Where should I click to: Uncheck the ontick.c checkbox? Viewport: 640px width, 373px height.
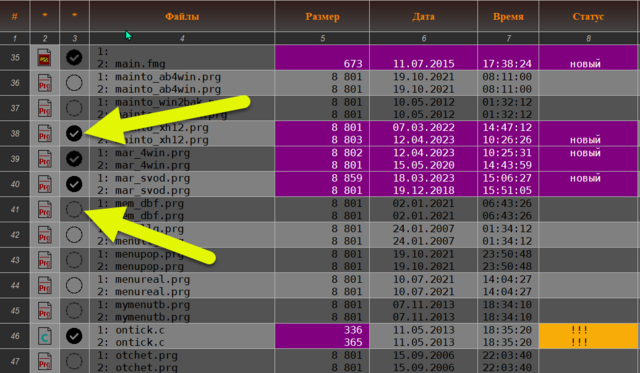[x=74, y=336]
